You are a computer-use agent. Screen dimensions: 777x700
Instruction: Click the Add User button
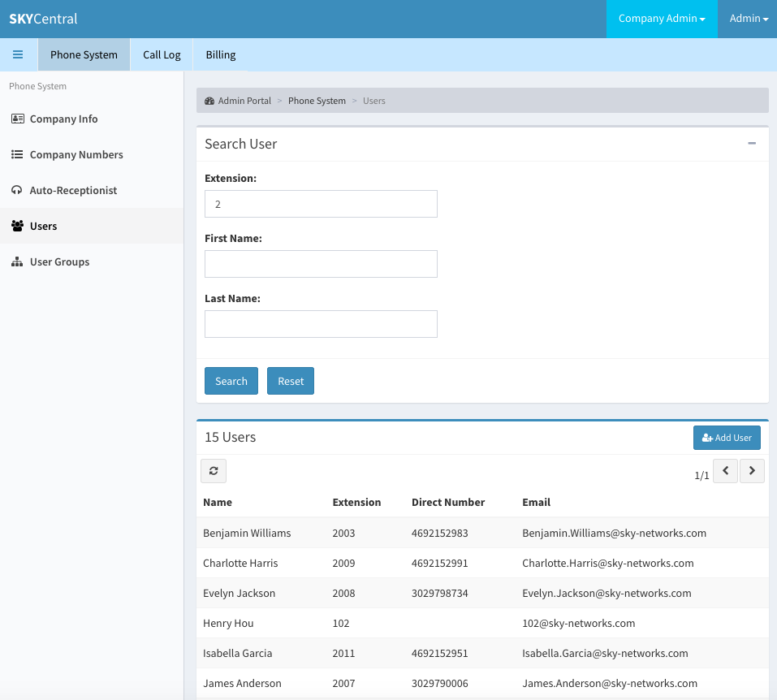tap(727, 438)
